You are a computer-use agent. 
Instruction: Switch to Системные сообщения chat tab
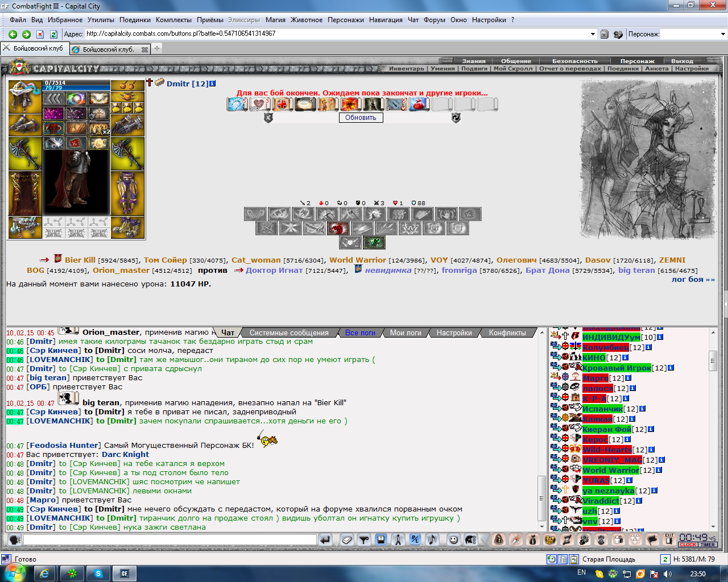289,332
